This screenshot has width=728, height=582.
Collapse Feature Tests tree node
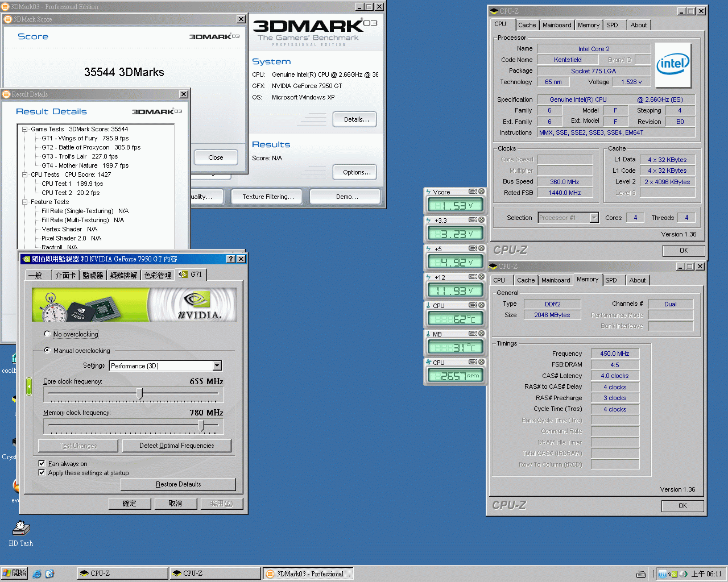coord(25,202)
